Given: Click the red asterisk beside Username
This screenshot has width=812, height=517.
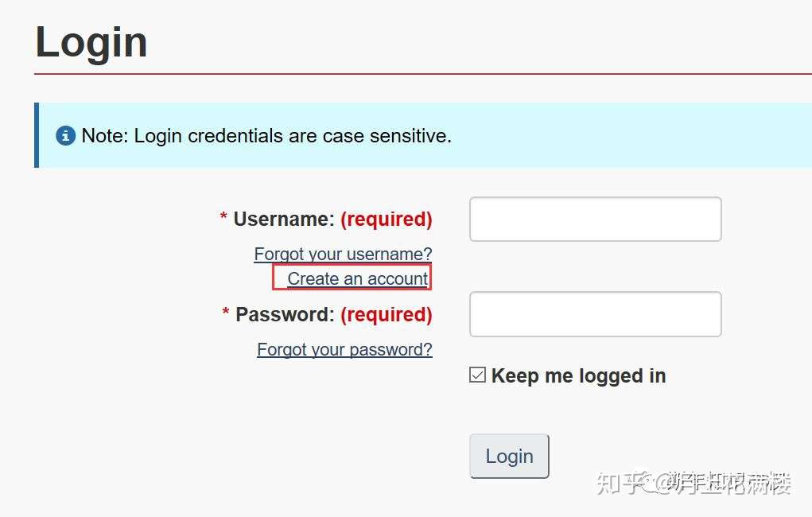Looking at the screenshot, I should pyautogui.click(x=223, y=219).
